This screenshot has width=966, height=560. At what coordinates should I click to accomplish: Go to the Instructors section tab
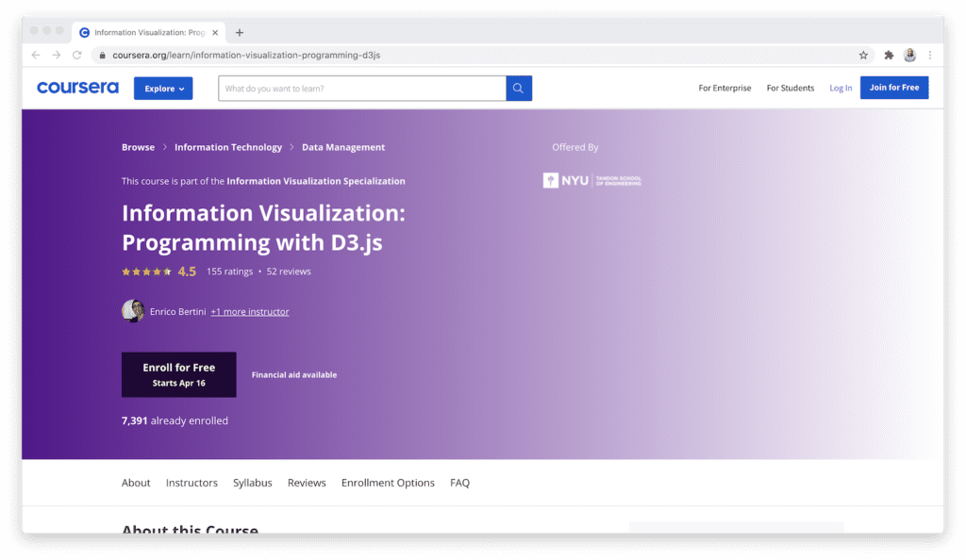pyautogui.click(x=192, y=483)
